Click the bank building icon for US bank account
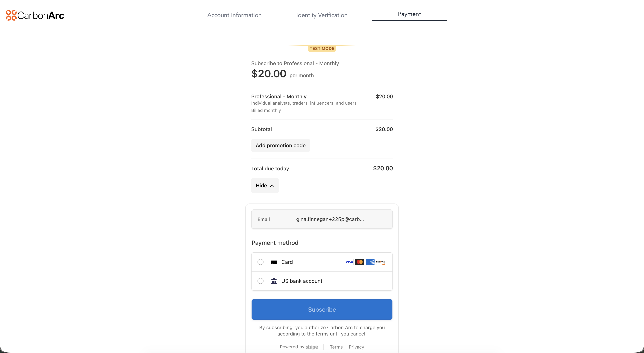Screen dimensions: 644x353 point(274,281)
